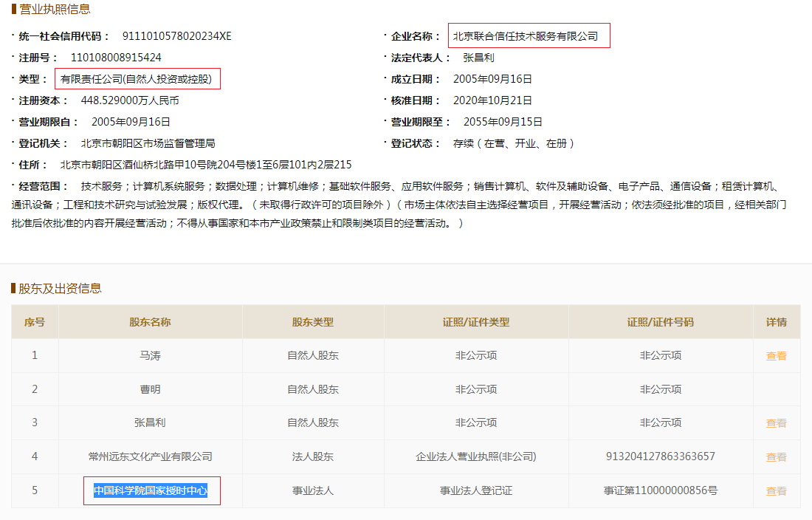
Task: Click the 证照/证件类型 column header
Action: tap(476, 322)
